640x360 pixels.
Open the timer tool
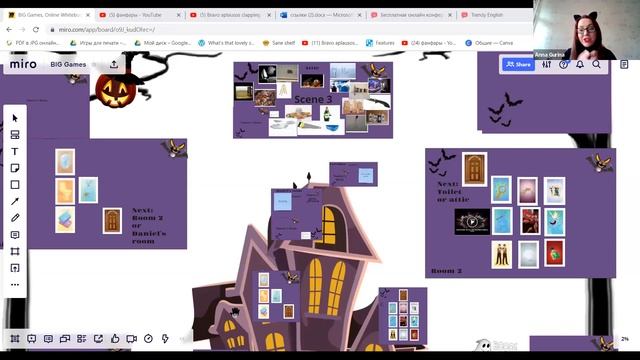click(148, 338)
